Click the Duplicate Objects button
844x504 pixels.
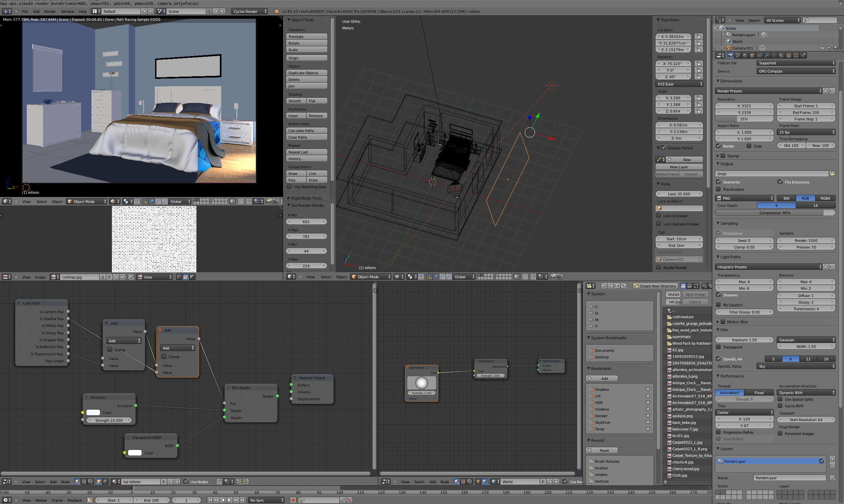coord(307,73)
